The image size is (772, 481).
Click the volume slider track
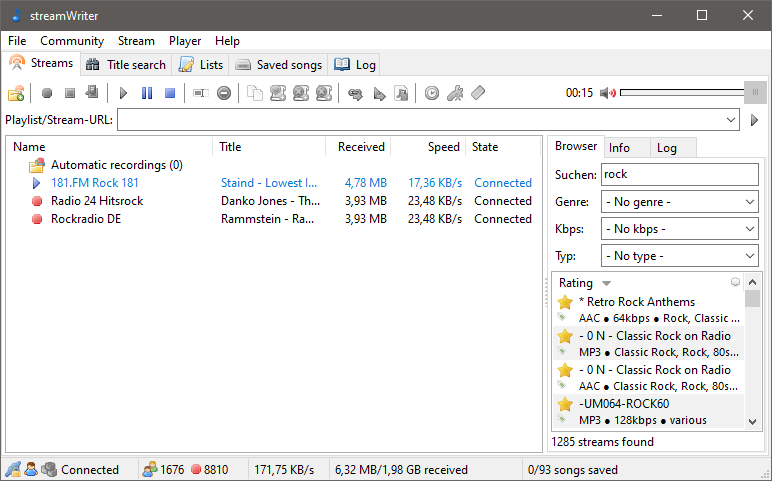(682, 93)
